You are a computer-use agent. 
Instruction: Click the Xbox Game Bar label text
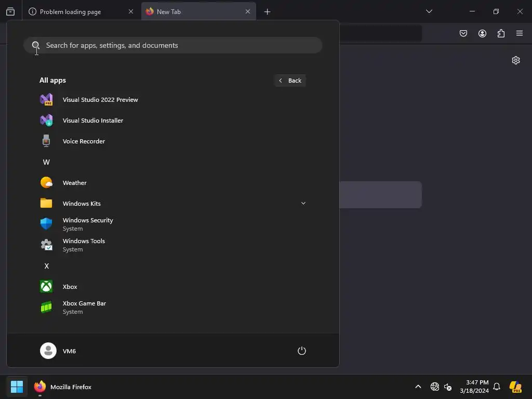[x=84, y=303]
